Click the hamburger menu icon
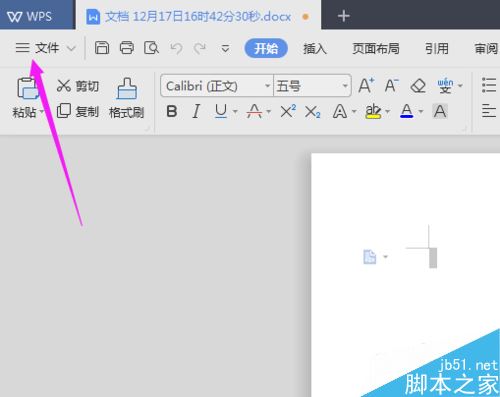This screenshot has height=397, width=500. 23,48
